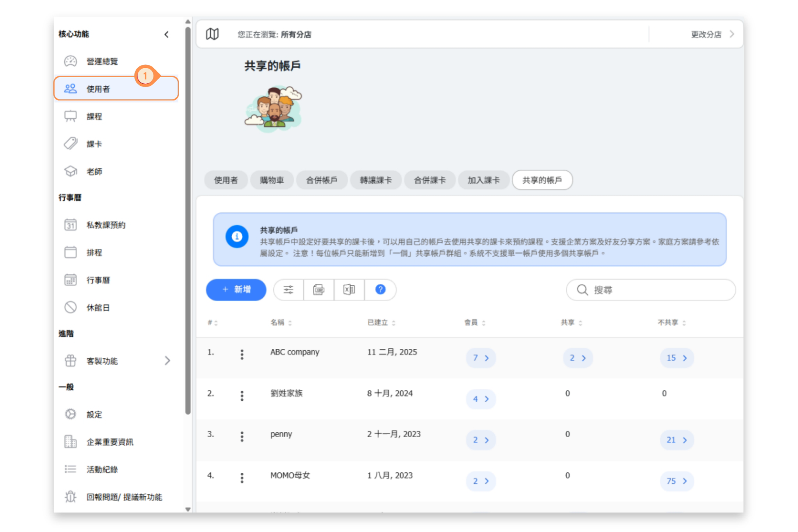Click the 搜尋 search input field
Image resolution: width=798 pixels, height=532 pixels.
point(651,290)
